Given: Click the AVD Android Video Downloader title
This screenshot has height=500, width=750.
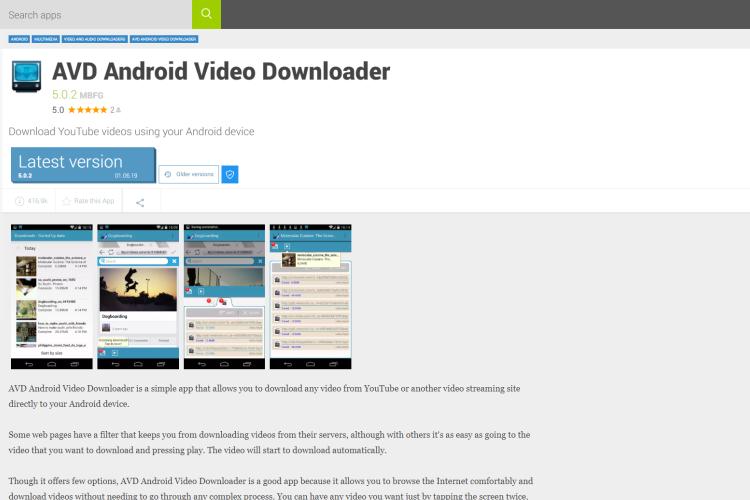Looking at the screenshot, I should pos(221,72).
